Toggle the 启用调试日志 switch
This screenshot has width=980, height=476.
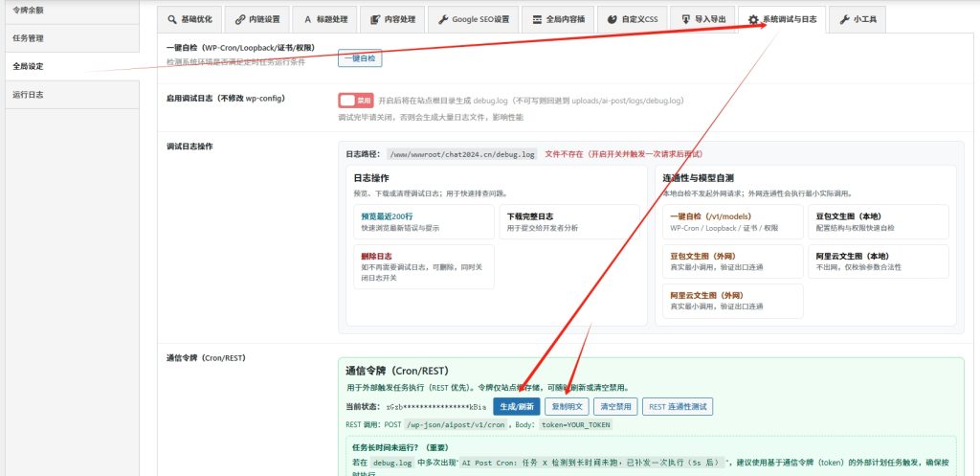[356, 100]
